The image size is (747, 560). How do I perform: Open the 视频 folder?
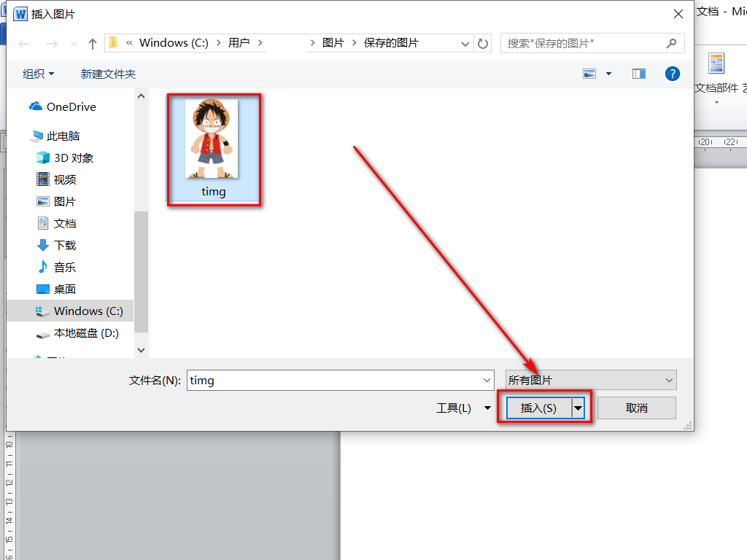[x=56, y=179]
